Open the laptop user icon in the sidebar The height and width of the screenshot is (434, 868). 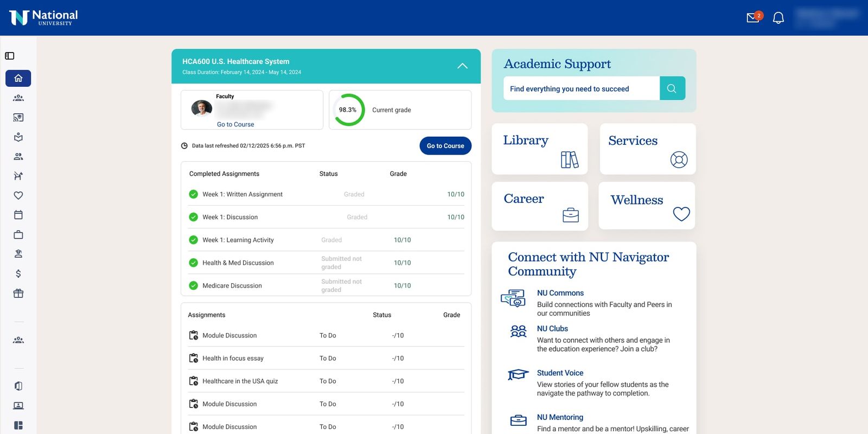tap(18, 406)
